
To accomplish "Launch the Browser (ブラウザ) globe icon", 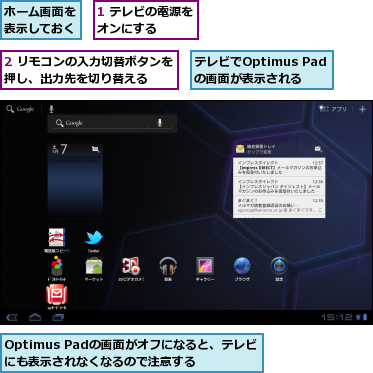I will (242, 269).
